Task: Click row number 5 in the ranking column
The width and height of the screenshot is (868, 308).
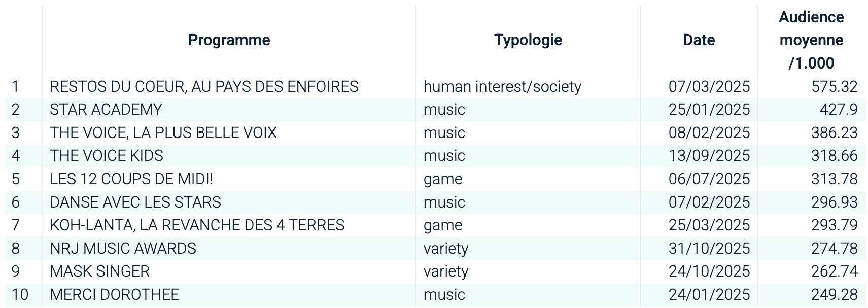Action: [16, 179]
